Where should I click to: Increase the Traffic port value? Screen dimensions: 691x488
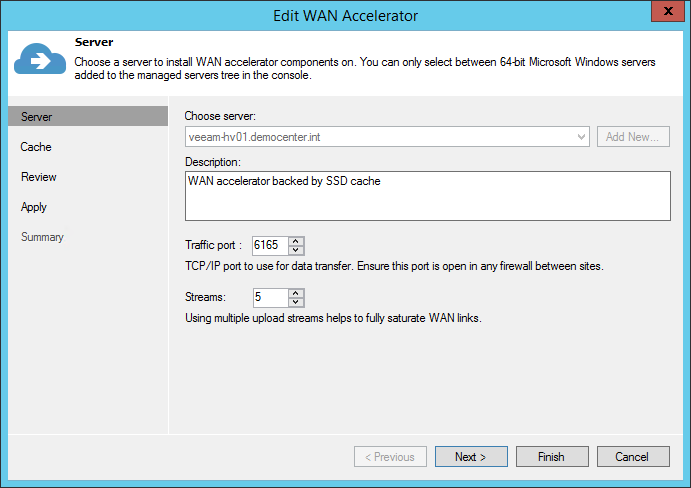coord(296,241)
